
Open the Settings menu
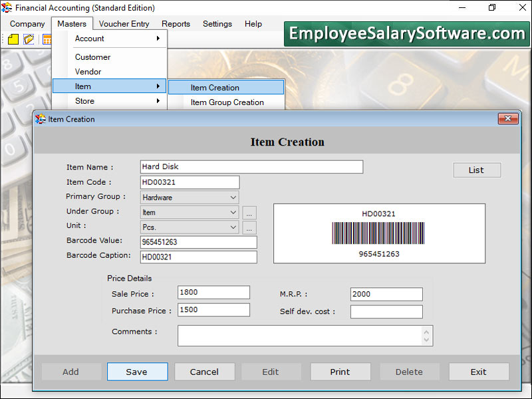pyautogui.click(x=217, y=23)
